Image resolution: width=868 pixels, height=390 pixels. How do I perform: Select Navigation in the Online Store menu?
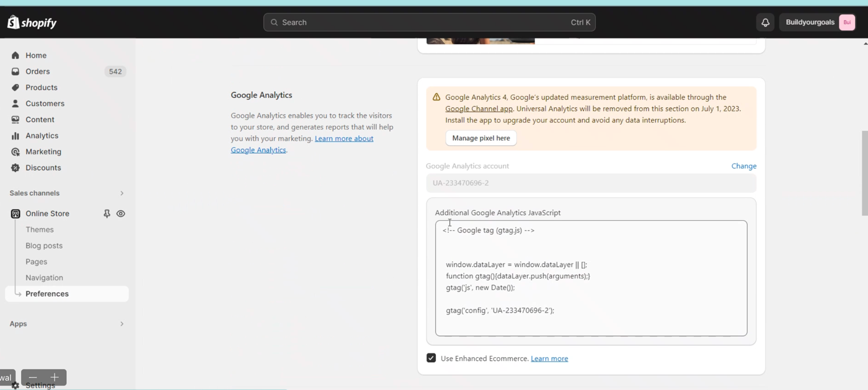(44, 277)
